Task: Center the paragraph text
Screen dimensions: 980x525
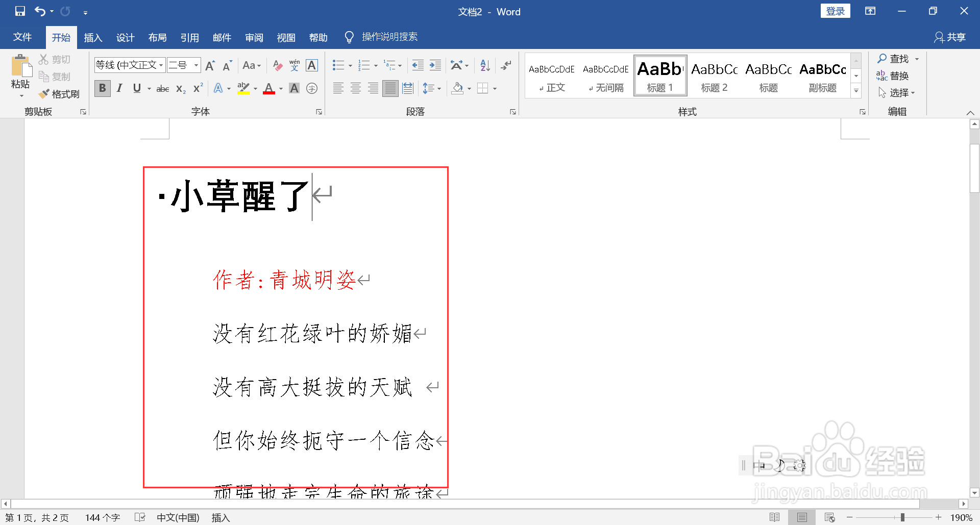Action: click(x=356, y=88)
